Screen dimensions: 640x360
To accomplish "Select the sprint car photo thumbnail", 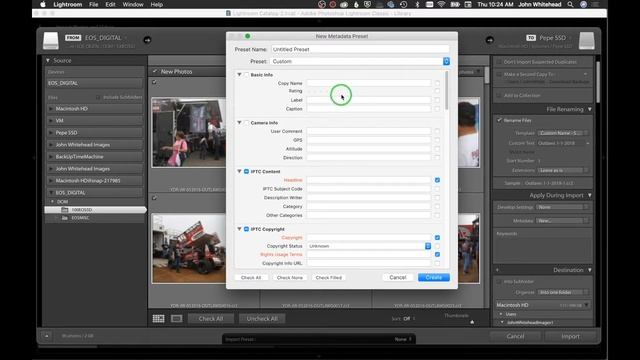I will point(189,248).
